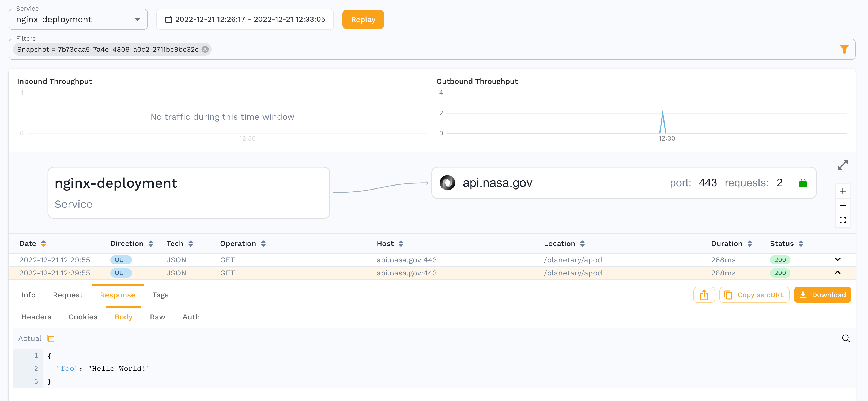Sort the table by Date
The width and height of the screenshot is (868, 401).
[x=43, y=244]
